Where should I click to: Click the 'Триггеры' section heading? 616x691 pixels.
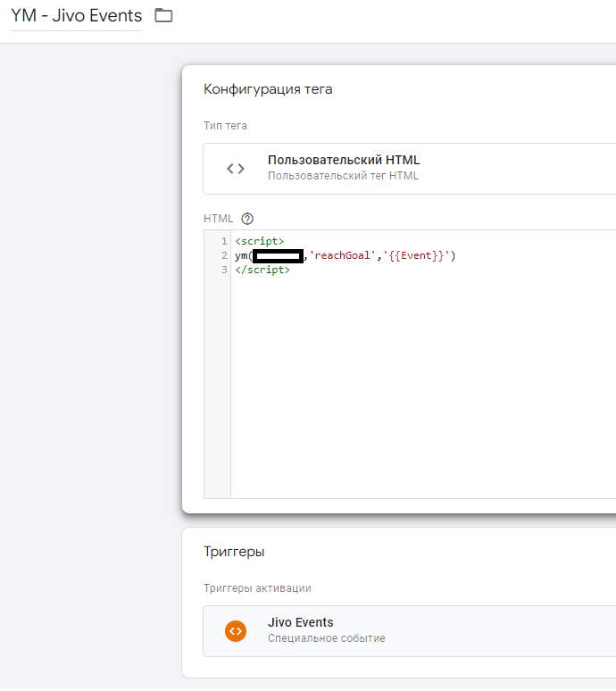(234, 552)
